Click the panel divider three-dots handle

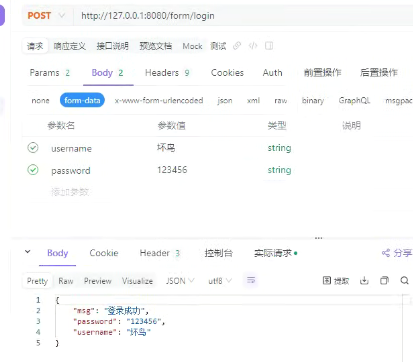click(318, 238)
